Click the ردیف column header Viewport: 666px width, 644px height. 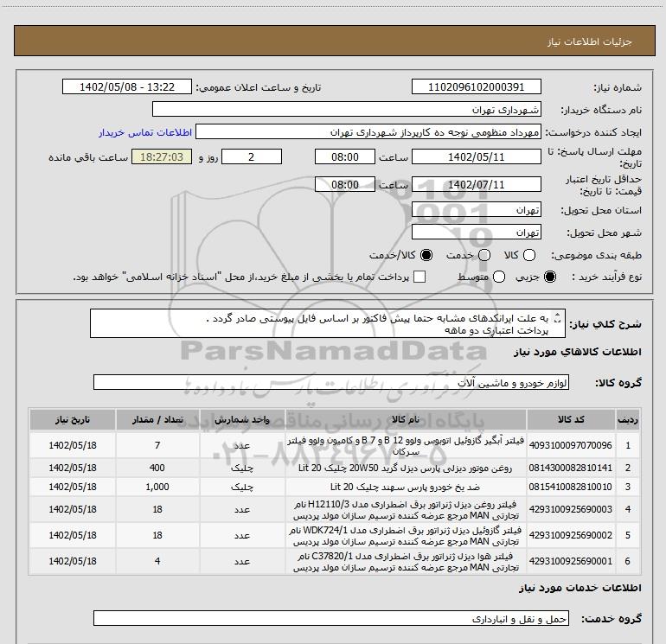628,419
